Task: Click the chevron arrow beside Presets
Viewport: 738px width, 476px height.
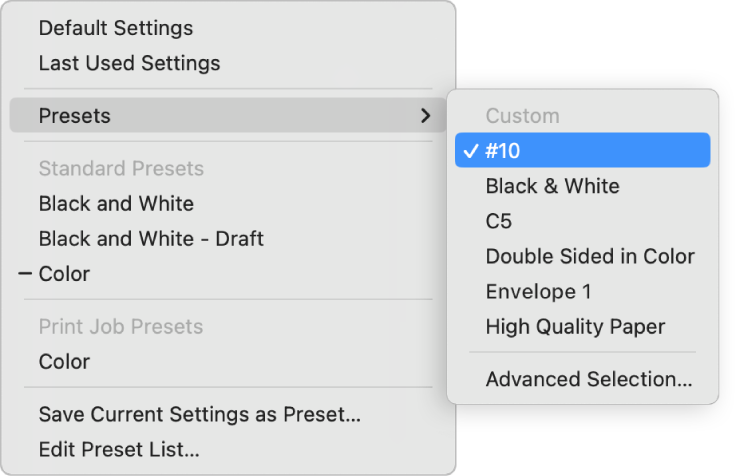Action: click(426, 116)
